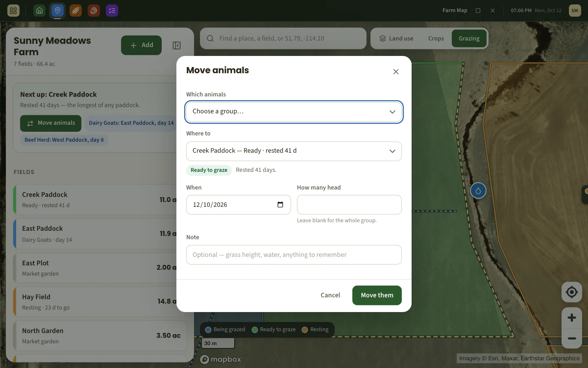The image size is (588, 368).
Task: Click the Being grazed legend entry
Action: click(225, 329)
